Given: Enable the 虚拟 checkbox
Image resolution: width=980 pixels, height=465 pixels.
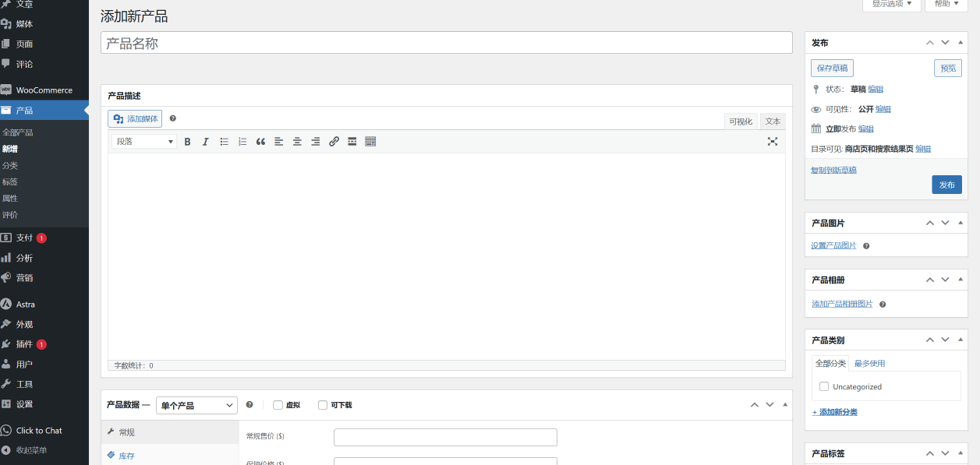Looking at the screenshot, I should coord(278,405).
